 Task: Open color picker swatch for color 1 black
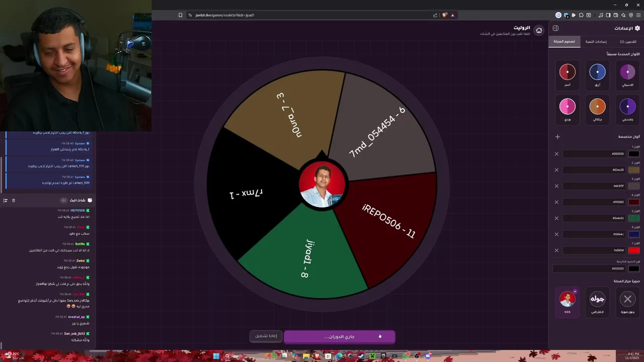pyautogui.click(x=633, y=154)
